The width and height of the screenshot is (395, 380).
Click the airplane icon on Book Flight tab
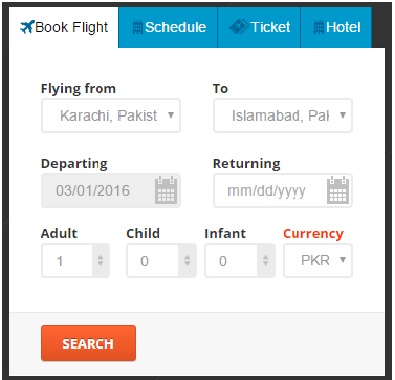click(27, 27)
